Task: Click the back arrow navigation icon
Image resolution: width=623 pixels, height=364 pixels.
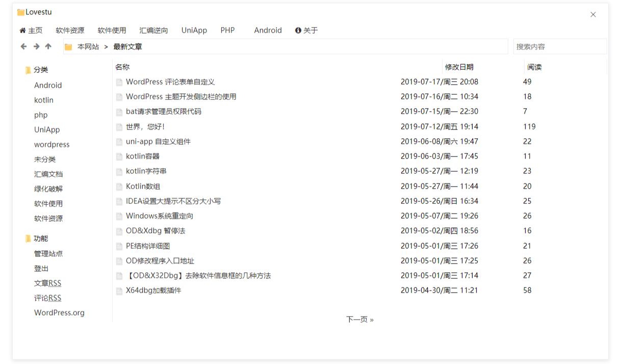Action: click(x=23, y=46)
